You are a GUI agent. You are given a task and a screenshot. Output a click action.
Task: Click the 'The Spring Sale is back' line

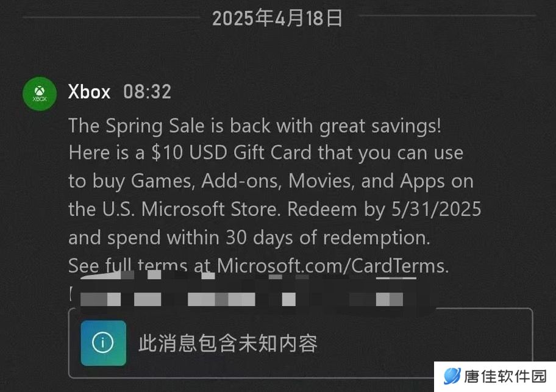pyautogui.click(x=255, y=126)
